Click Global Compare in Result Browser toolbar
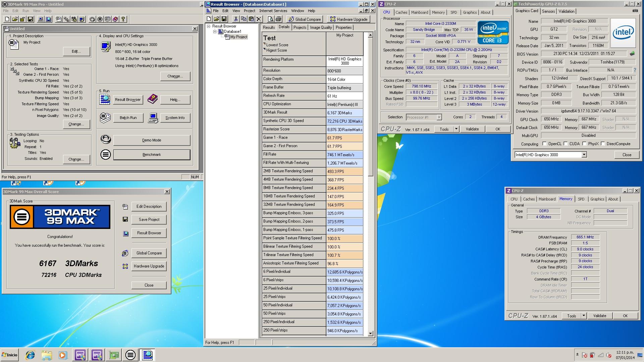Image resolution: width=644 pixels, height=362 pixels. pos(305,19)
